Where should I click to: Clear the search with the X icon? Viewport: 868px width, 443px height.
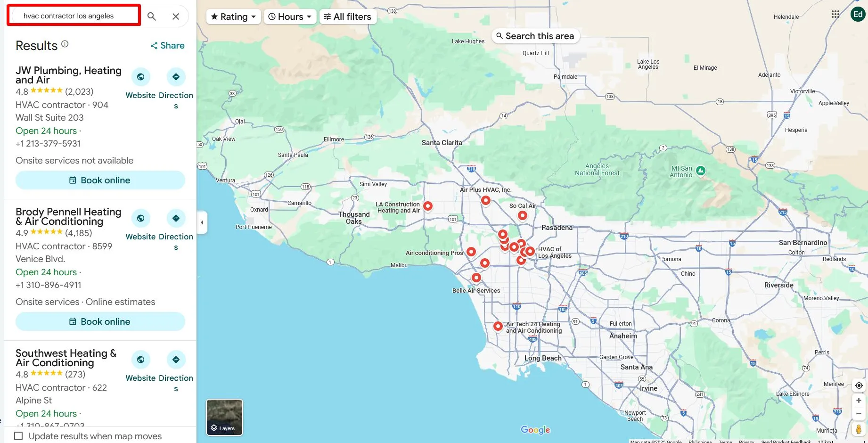click(x=176, y=16)
